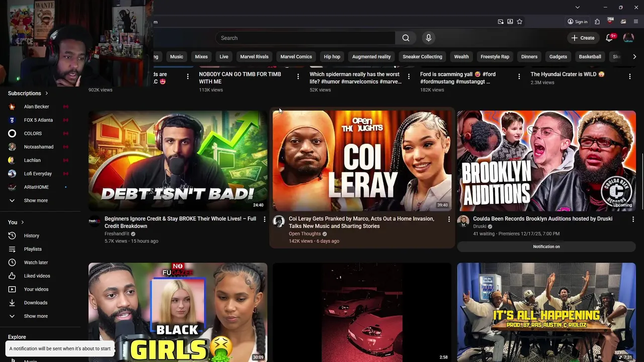Select the Music filter chip
644x362 pixels.
(177, 57)
